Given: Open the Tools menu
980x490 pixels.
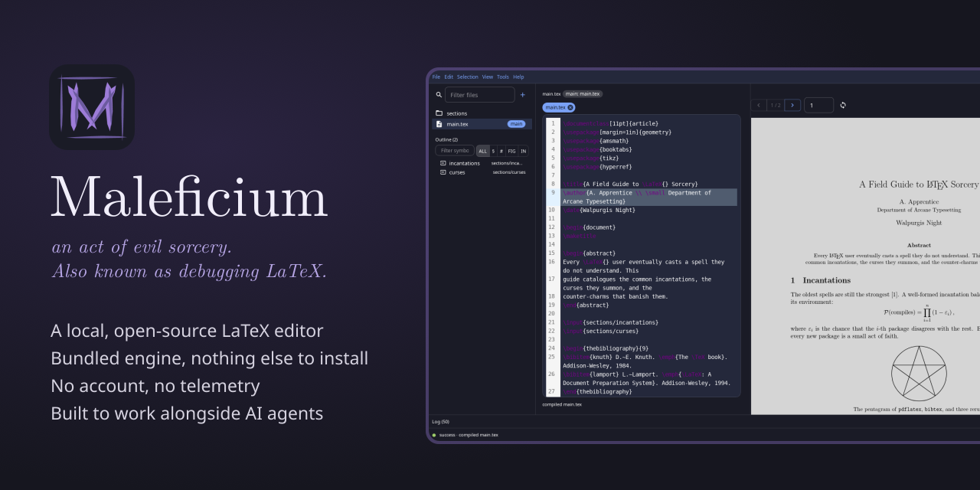Looking at the screenshot, I should pyautogui.click(x=503, y=77).
